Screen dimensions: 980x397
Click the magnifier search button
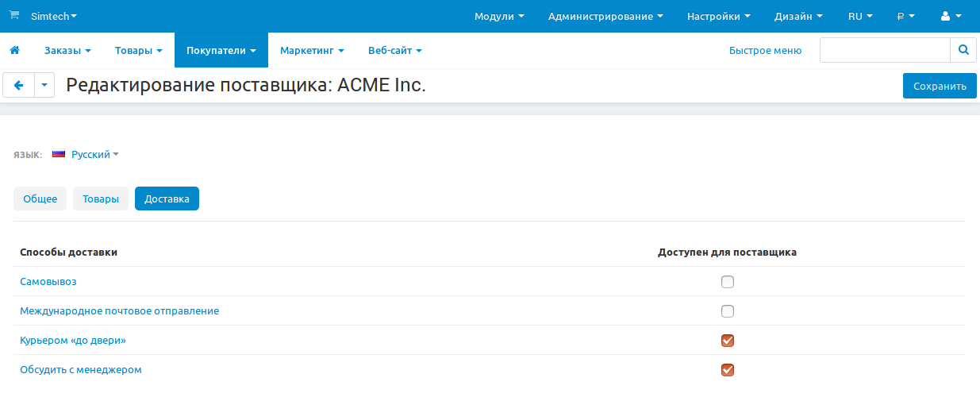[963, 50]
